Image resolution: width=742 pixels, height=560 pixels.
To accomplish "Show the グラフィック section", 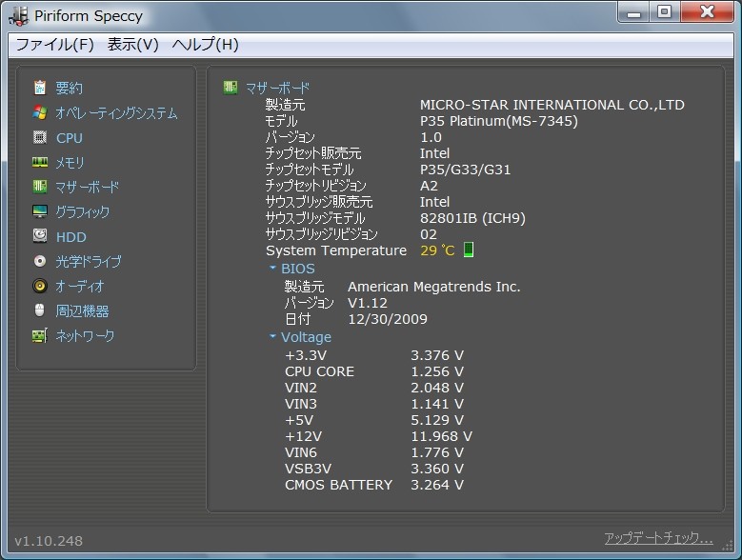I will pos(83,211).
